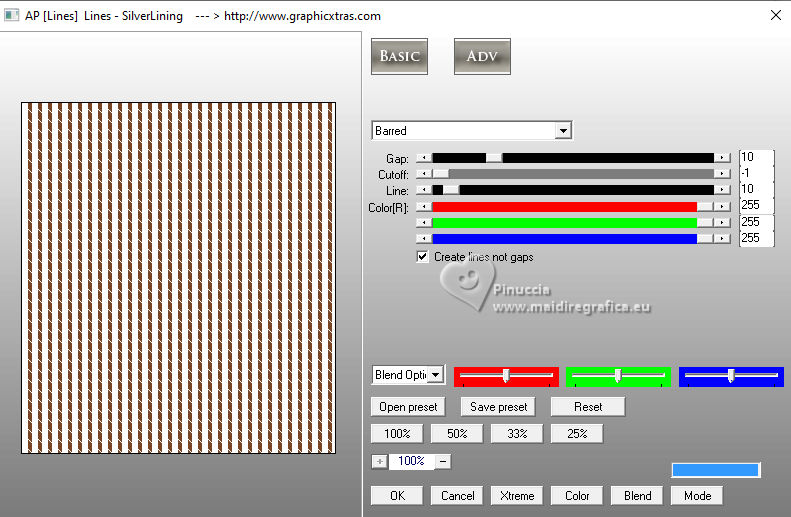Click the Line slider left arrow
This screenshot has width=791, height=517.
pos(424,190)
